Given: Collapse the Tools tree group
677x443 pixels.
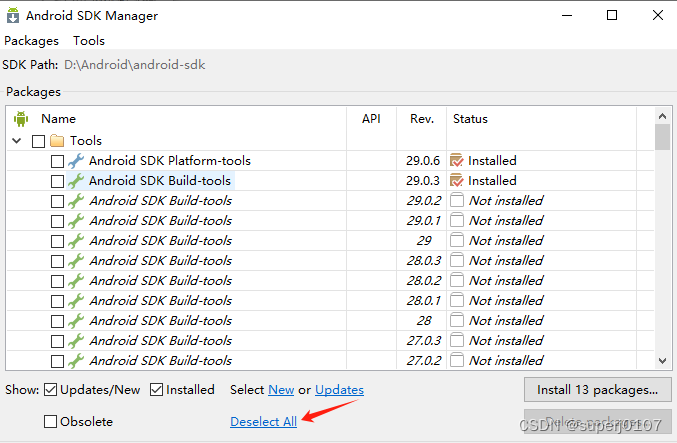Looking at the screenshot, I should (x=17, y=141).
